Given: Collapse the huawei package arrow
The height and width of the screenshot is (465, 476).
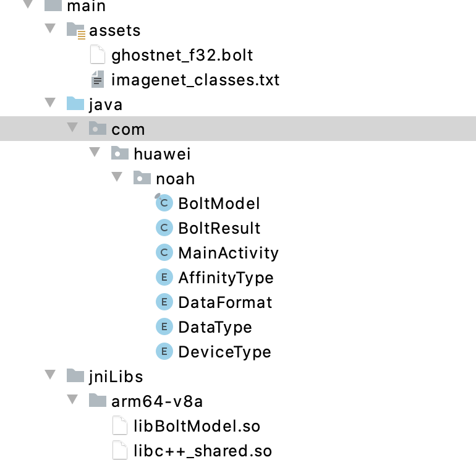Looking at the screenshot, I should pos(95,153).
